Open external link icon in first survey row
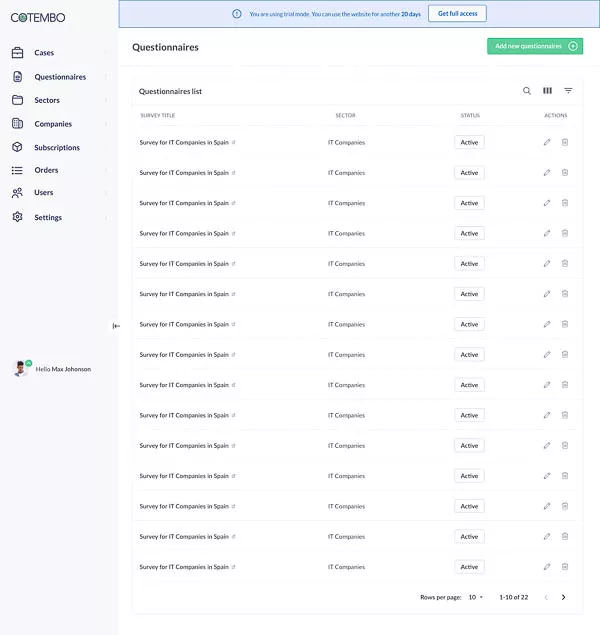600x635 pixels. (234, 143)
